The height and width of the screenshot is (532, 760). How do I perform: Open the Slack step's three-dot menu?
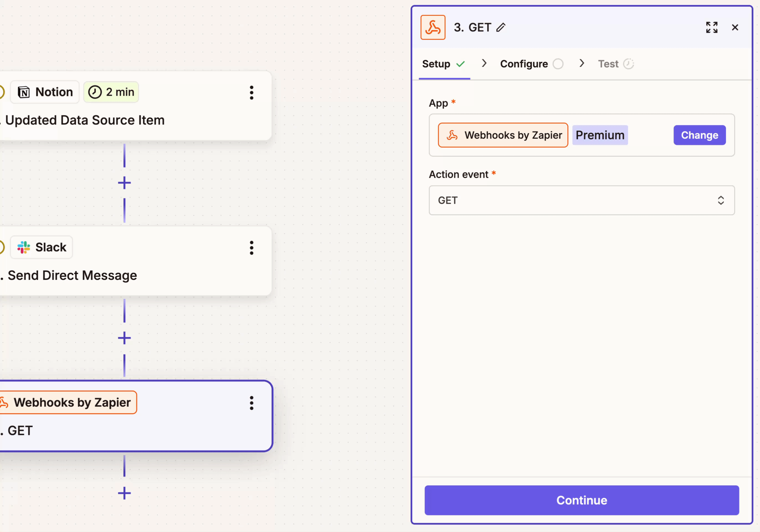[x=252, y=248]
